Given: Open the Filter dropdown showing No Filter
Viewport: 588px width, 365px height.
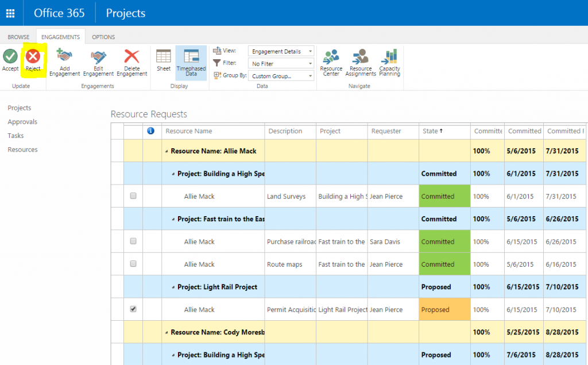Looking at the screenshot, I should 281,64.
